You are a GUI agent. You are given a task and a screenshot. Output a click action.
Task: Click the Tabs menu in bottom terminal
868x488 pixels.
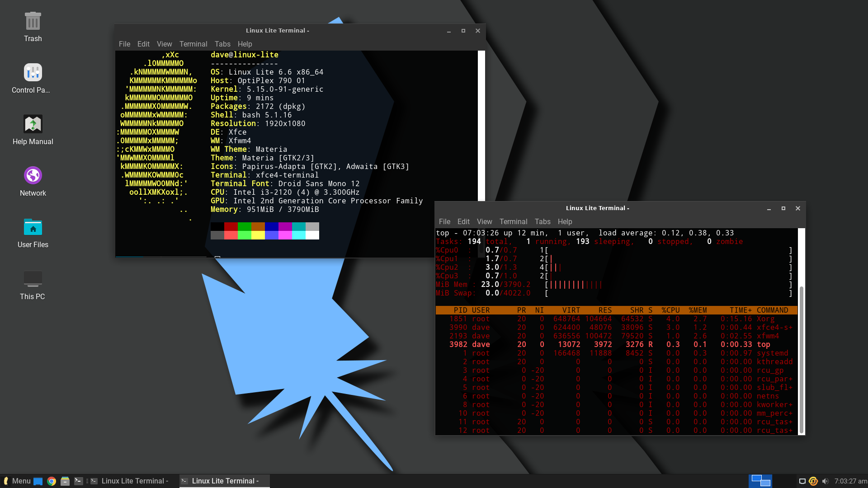pos(542,221)
